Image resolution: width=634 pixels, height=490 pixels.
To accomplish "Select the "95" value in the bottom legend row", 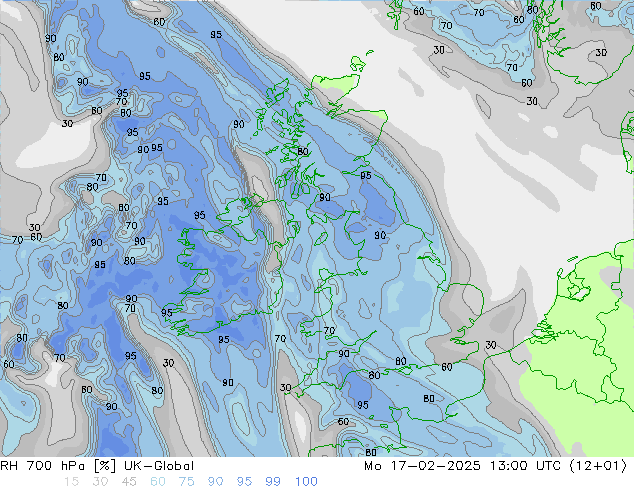I will 244,482.
